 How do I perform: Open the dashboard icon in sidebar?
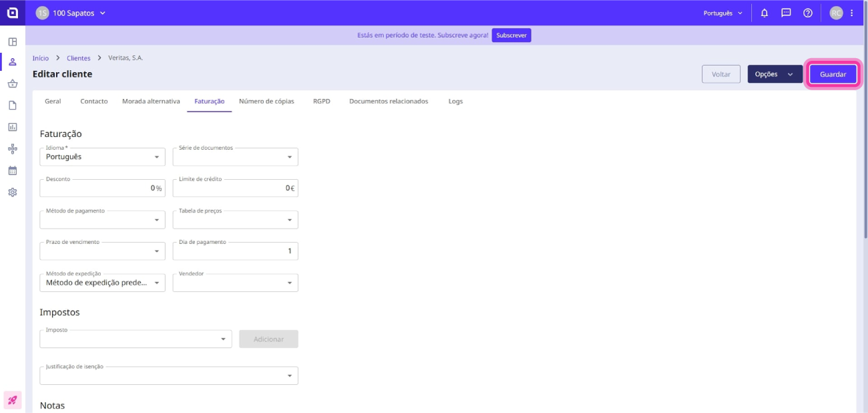(12, 41)
